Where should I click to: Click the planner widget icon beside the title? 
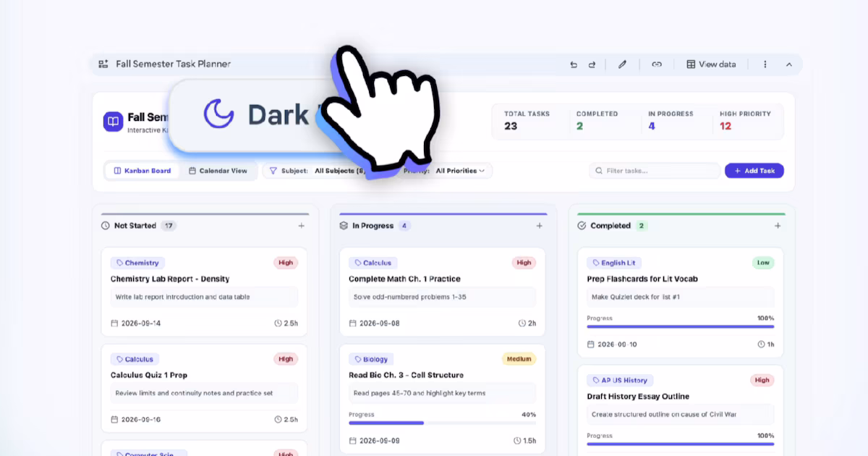pyautogui.click(x=103, y=64)
